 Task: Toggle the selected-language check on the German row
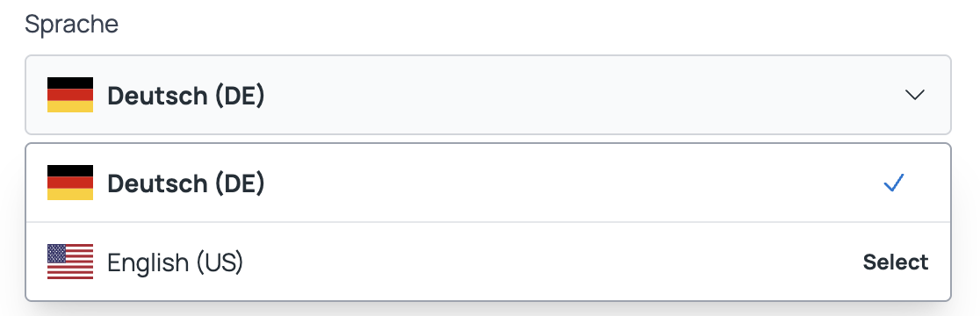[894, 183]
